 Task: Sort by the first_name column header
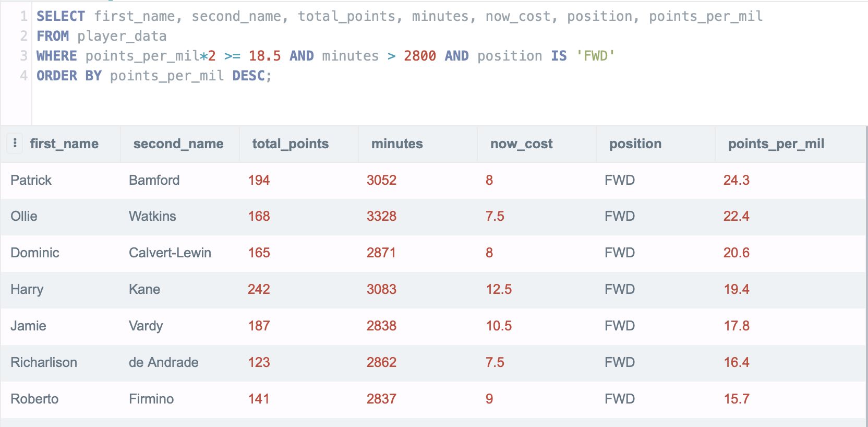(x=64, y=144)
